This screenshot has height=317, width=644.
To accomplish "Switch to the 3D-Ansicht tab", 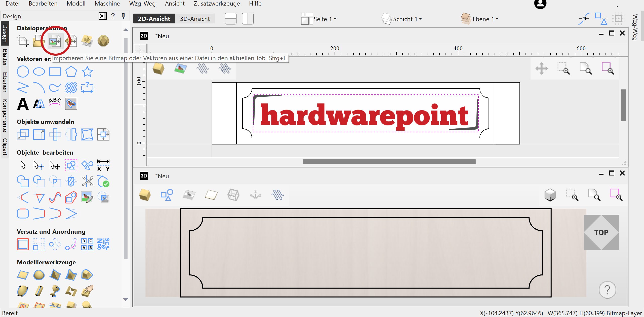I will click(x=195, y=19).
